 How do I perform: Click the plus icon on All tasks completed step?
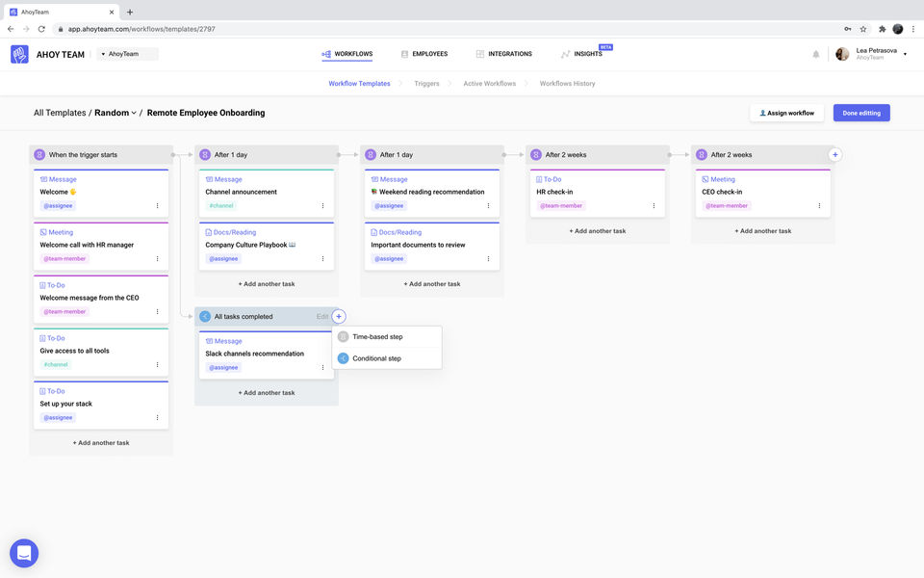[x=339, y=317]
